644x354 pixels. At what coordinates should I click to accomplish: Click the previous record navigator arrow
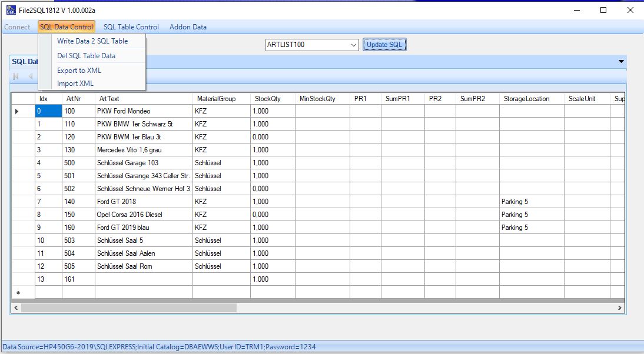click(x=30, y=76)
